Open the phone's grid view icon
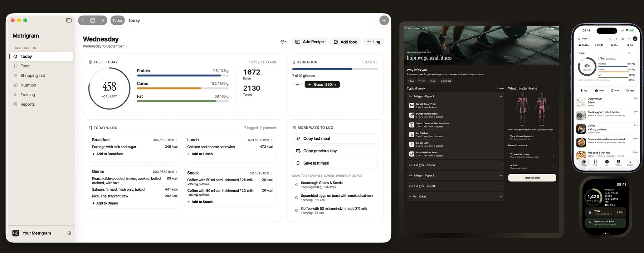The image size is (644, 253). (x=623, y=39)
